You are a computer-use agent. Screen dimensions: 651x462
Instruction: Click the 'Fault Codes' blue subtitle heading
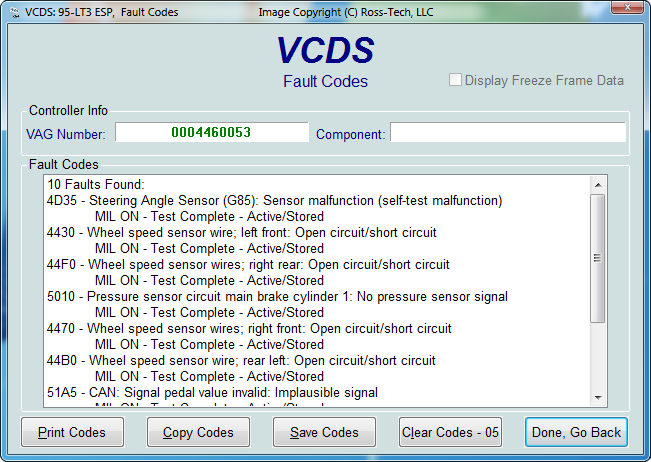click(326, 81)
